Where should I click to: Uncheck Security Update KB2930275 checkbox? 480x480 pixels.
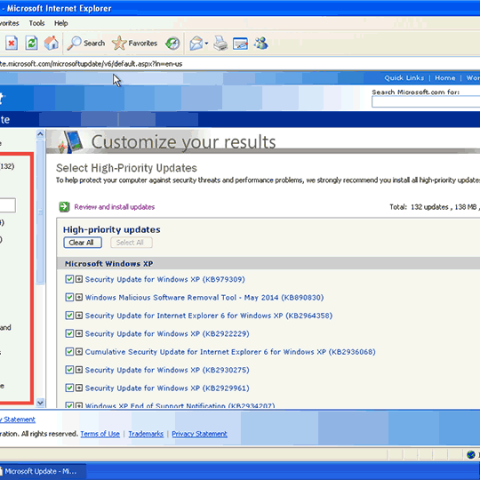pos(69,369)
